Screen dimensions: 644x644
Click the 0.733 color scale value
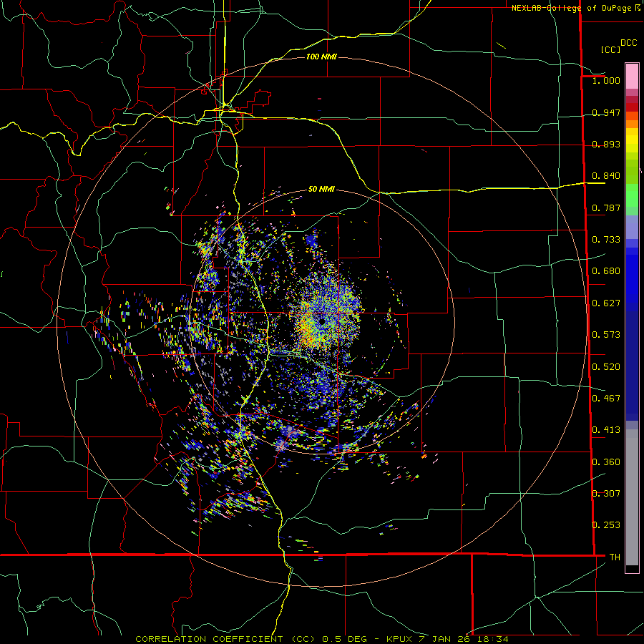point(606,240)
